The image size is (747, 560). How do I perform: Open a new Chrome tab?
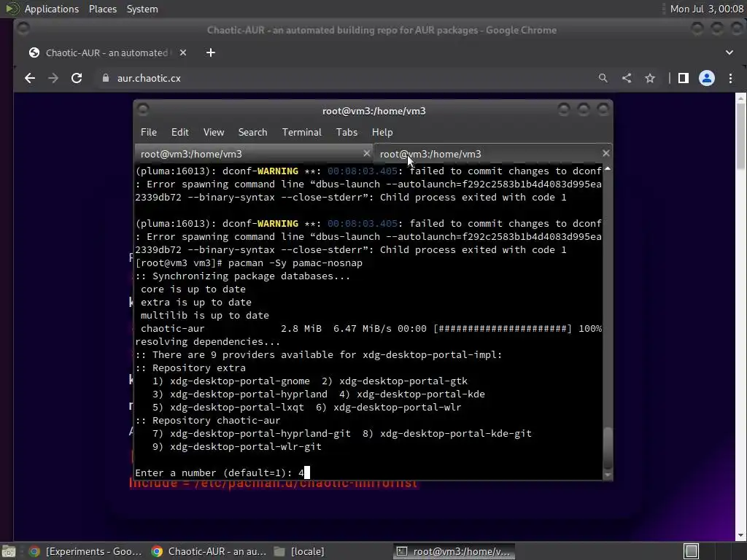pyautogui.click(x=211, y=52)
